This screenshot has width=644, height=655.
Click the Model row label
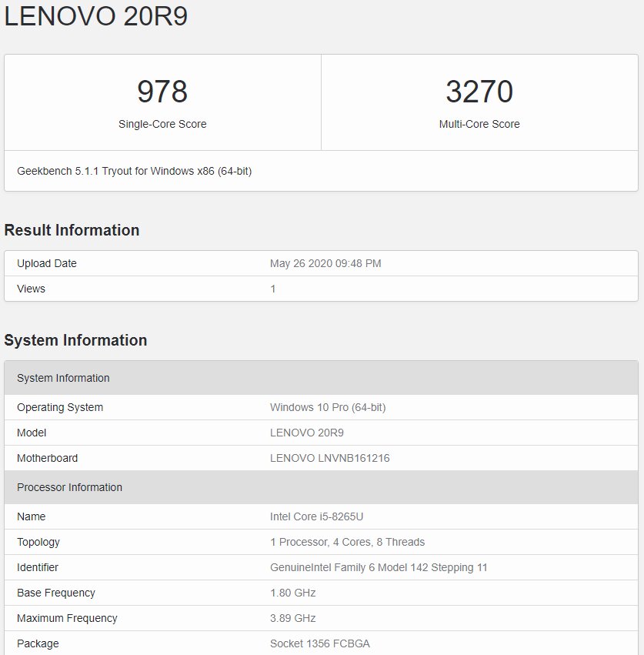(32, 433)
